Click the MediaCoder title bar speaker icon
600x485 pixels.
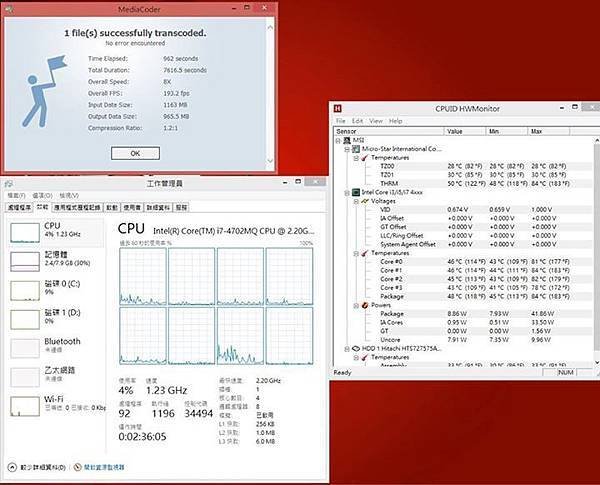pos(9,9)
